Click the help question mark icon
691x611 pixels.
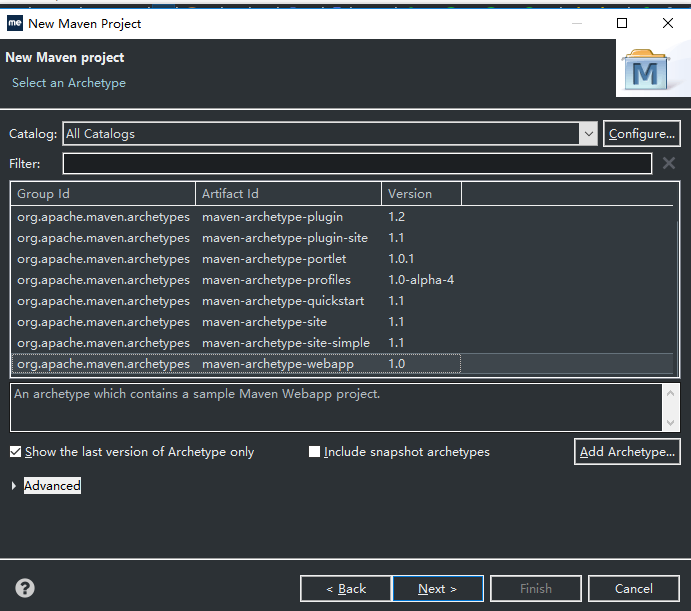[25, 588]
